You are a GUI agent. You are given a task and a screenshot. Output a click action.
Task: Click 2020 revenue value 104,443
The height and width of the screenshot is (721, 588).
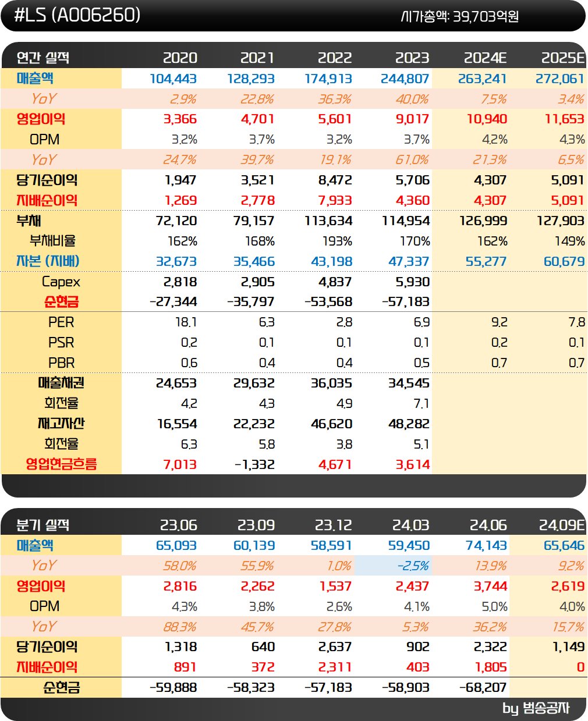[x=173, y=79]
